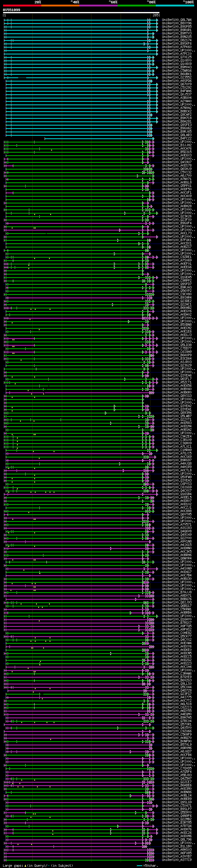Select the UniRef100_B9SKF6 label
Image resolution: width=197 pixels, height=868 pixels.
(x=177, y=43)
